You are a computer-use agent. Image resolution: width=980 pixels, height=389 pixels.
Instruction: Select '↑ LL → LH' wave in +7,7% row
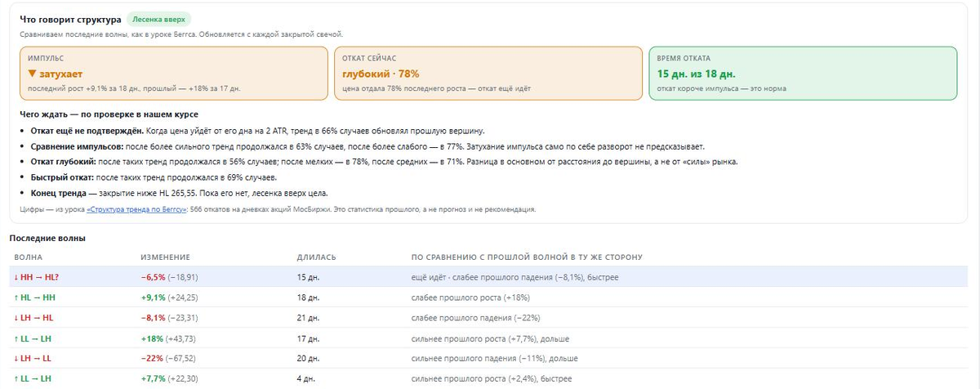(33, 379)
